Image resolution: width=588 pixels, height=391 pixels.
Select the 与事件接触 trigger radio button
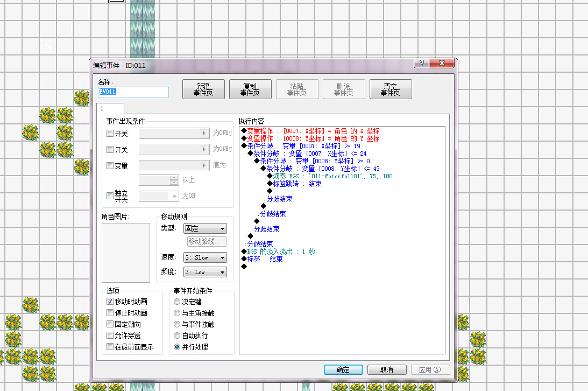pyautogui.click(x=177, y=324)
